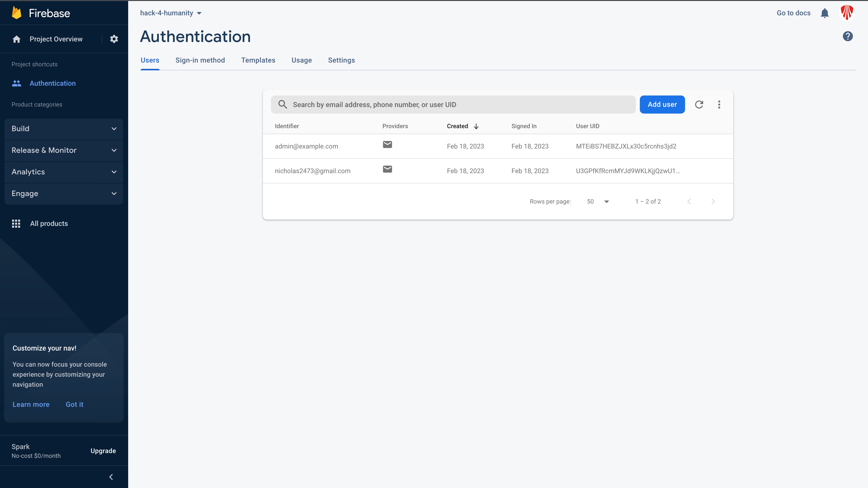Viewport: 868px width, 488px height.
Task: Click the Add user button
Action: (662, 105)
